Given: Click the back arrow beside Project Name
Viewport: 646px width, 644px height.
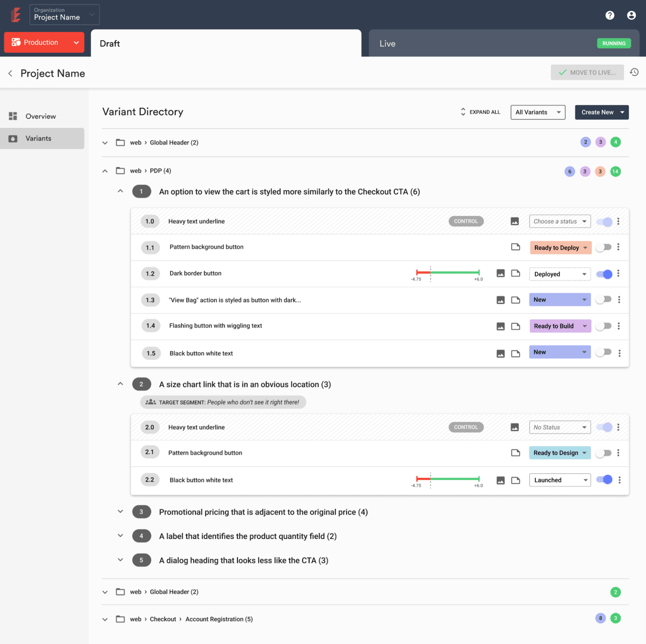Looking at the screenshot, I should pyautogui.click(x=10, y=73).
